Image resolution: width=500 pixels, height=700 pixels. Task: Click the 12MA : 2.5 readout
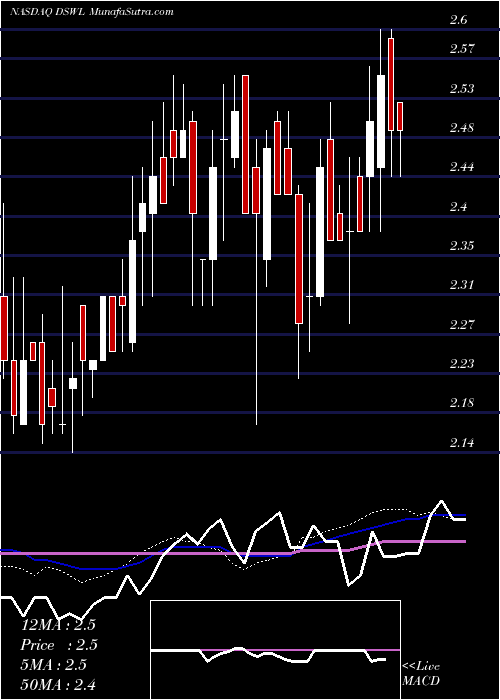(x=58, y=625)
